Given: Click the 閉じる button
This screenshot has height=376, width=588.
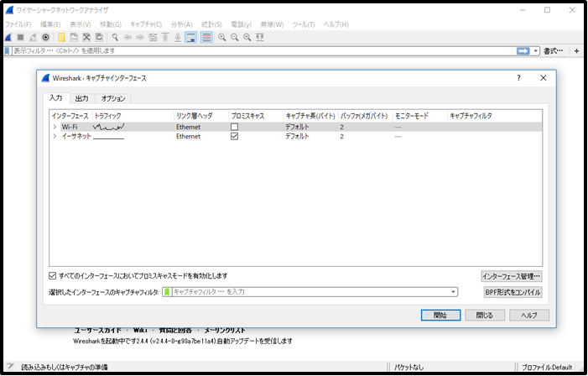Looking at the screenshot, I should point(485,316).
